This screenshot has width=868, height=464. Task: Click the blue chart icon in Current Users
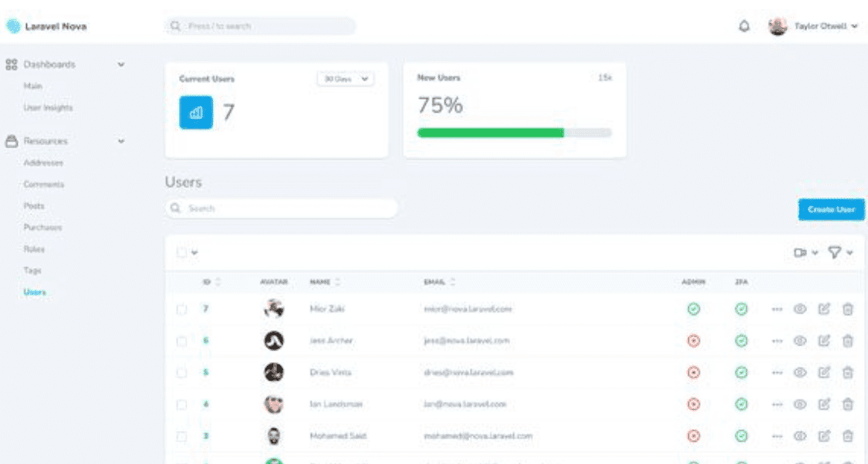[x=196, y=113]
